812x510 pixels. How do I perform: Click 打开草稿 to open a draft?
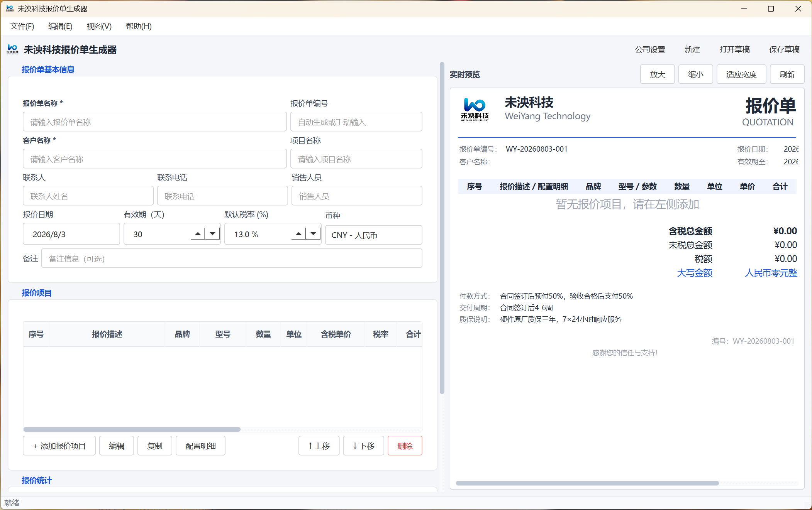pyautogui.click(x=734, y=49)
